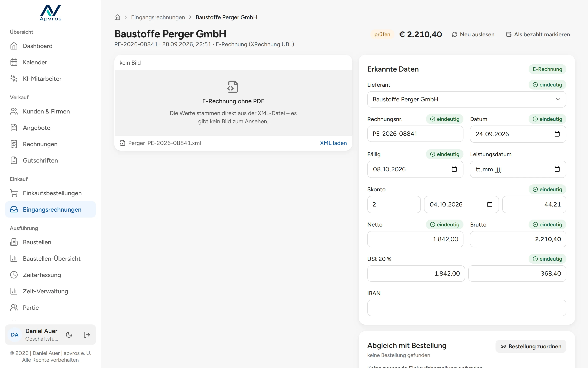Click the empty Leistungsdatum field
Image resolution: width=588 pixels, height=368 pixels.
click(518, 169)
